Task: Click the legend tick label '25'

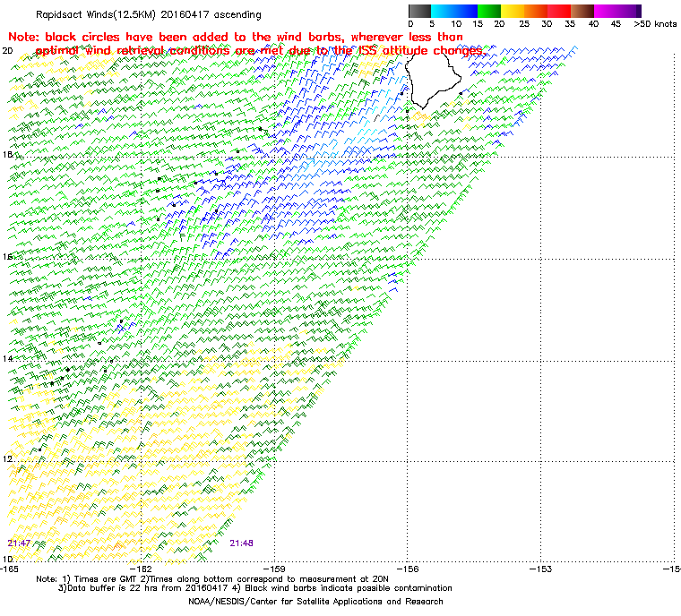Action: point(524,24)
